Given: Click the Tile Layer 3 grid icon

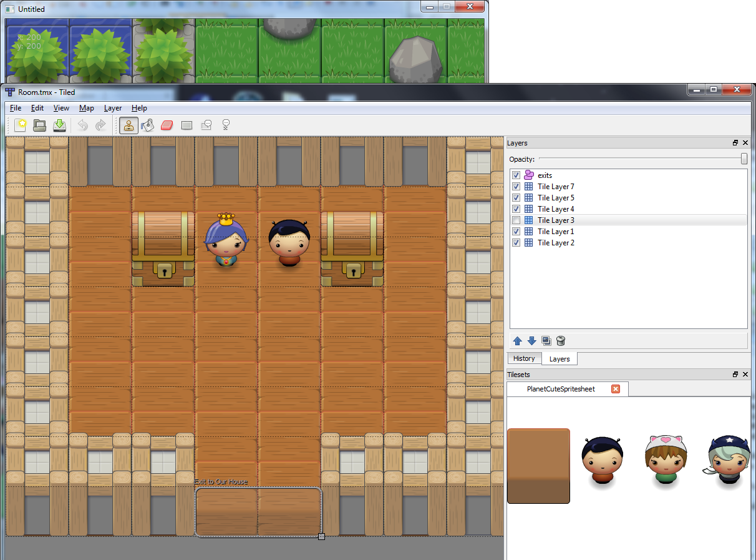Looking at the screenshot, I should tap(528, 220).
